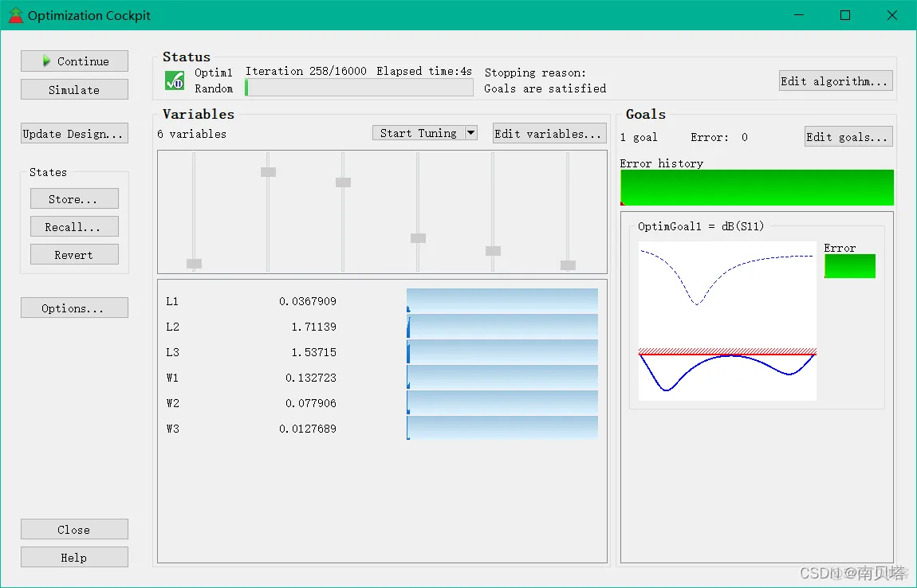Select the L1 variable row
This screenshot has width=917, height=588.
(x=382, y=301)
